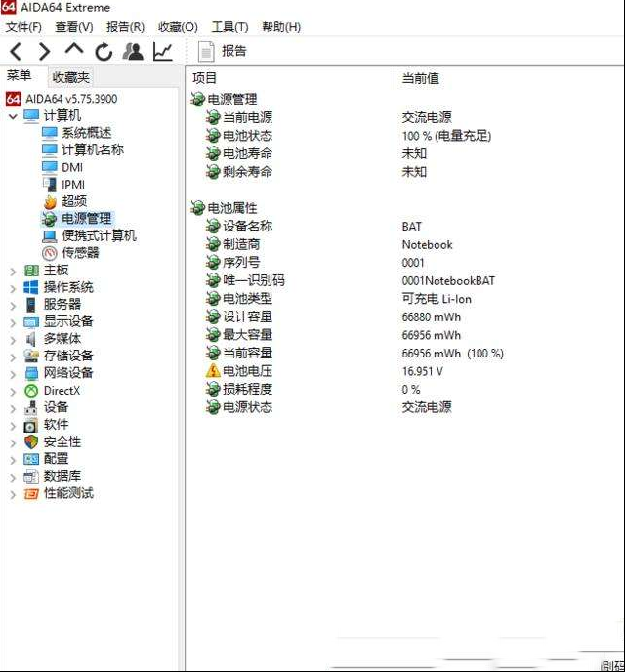Click 电池属性 group header

[x=232, y=208]
